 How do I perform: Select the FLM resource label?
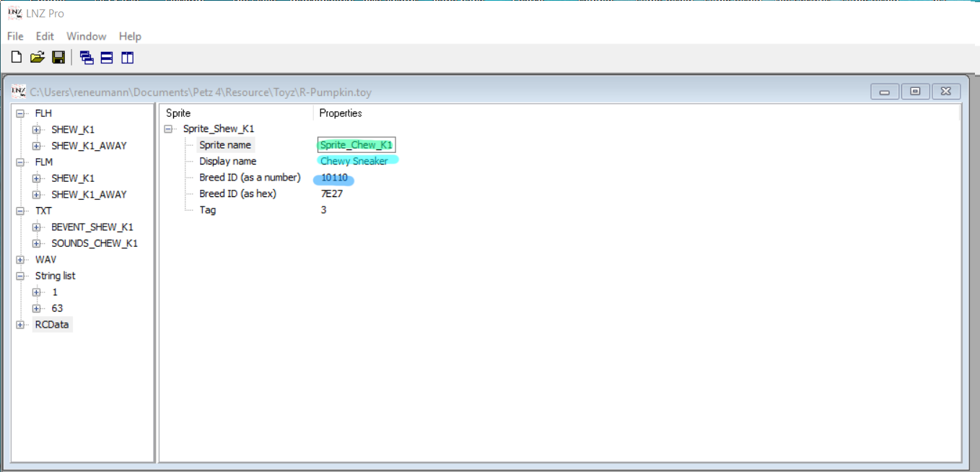[44, 162]
